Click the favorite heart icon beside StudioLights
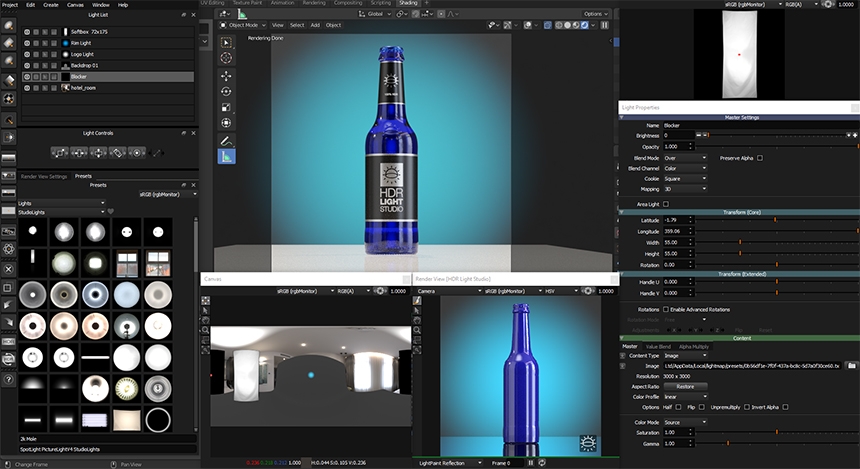 point(110,212)
